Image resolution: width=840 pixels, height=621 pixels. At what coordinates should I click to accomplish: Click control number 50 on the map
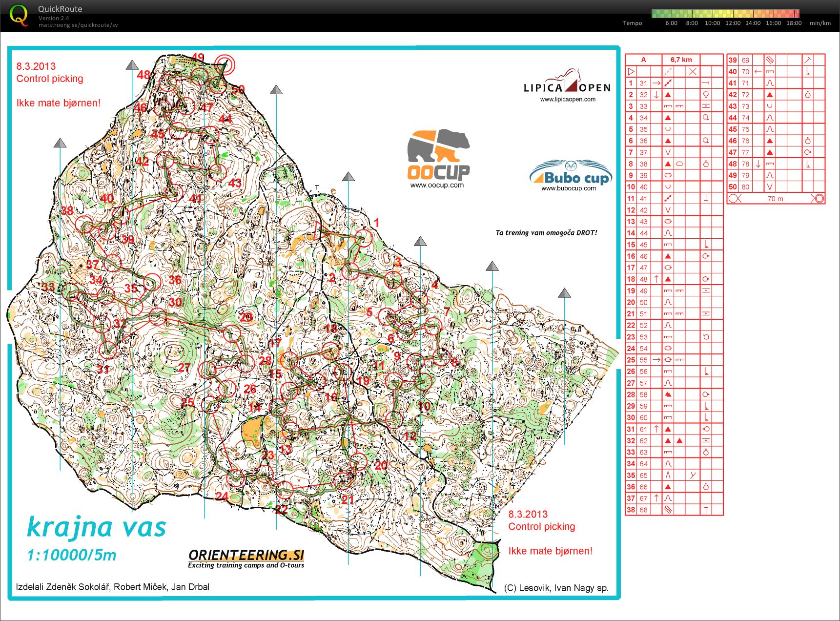[x=238, y=89]
